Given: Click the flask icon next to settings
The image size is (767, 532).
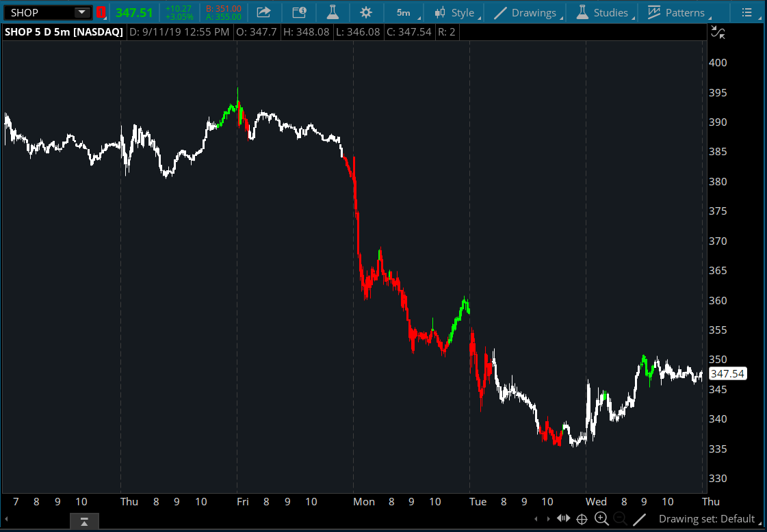Looking at the screenshot, I should click(333, 12).
